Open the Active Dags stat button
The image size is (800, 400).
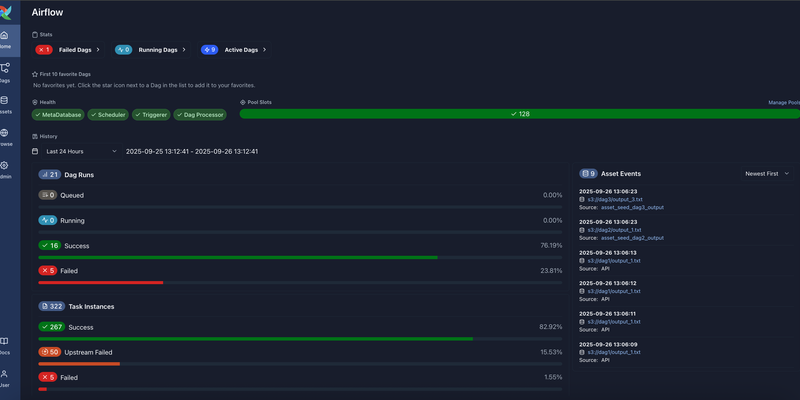[x=234, y=49]
